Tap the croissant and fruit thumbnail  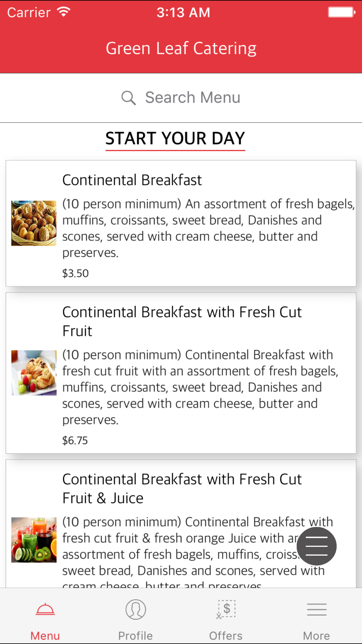click(34, 373)
